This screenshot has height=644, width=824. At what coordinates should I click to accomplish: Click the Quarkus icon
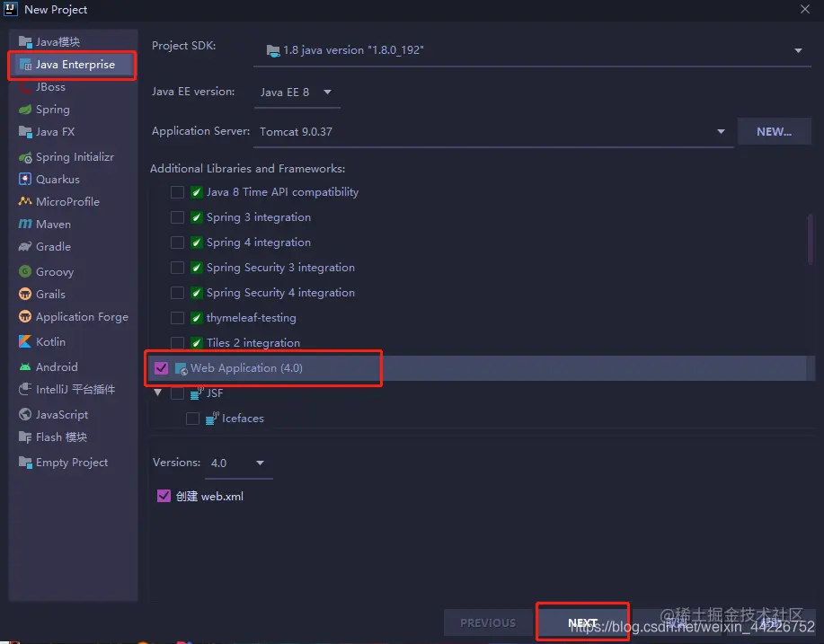pos(25,179)
